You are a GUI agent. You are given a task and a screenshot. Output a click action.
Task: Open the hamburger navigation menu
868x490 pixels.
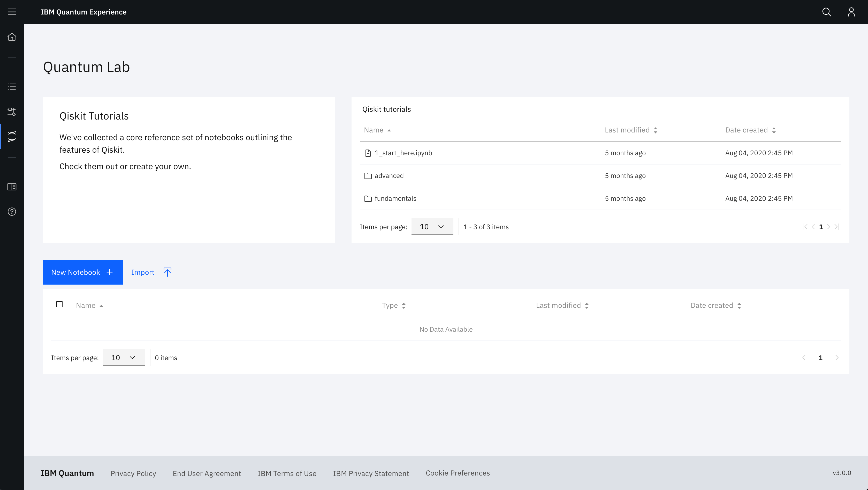click(x=12, y=12)
